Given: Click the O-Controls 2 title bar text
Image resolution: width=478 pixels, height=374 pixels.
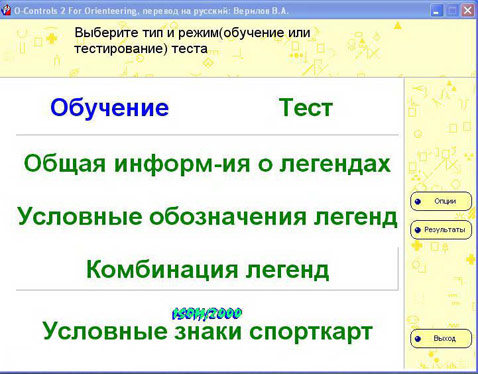Looking at the screenshot, I should [151, 11].
